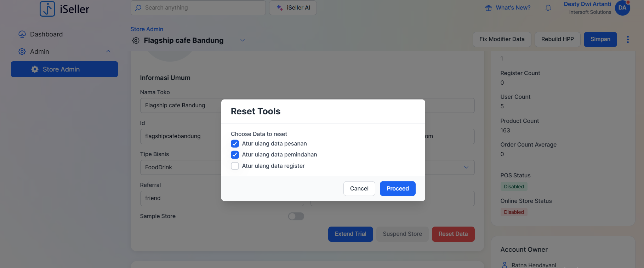Expand the store name dropdown chevron
The width and height of the screenshot is (644, 268).
[243, 40]
